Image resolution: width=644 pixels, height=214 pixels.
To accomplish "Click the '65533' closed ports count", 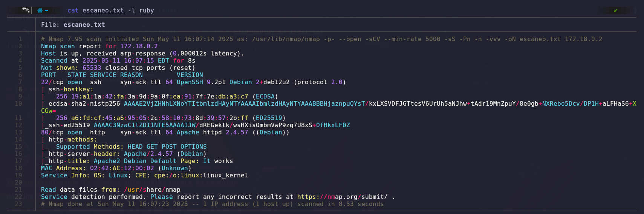I will 92,68.
